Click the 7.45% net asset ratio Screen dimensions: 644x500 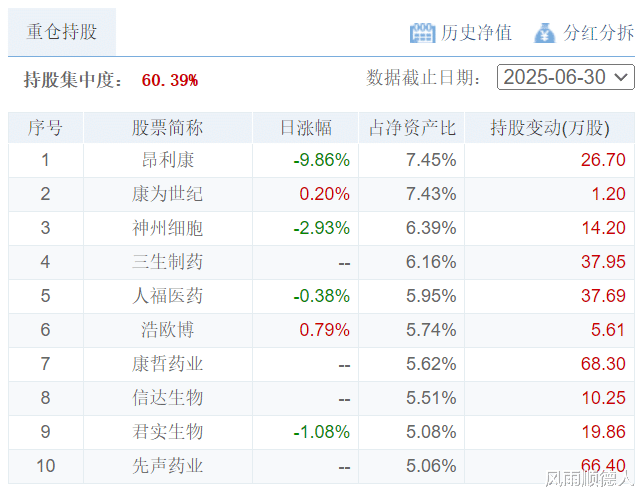tap(431, 160)
